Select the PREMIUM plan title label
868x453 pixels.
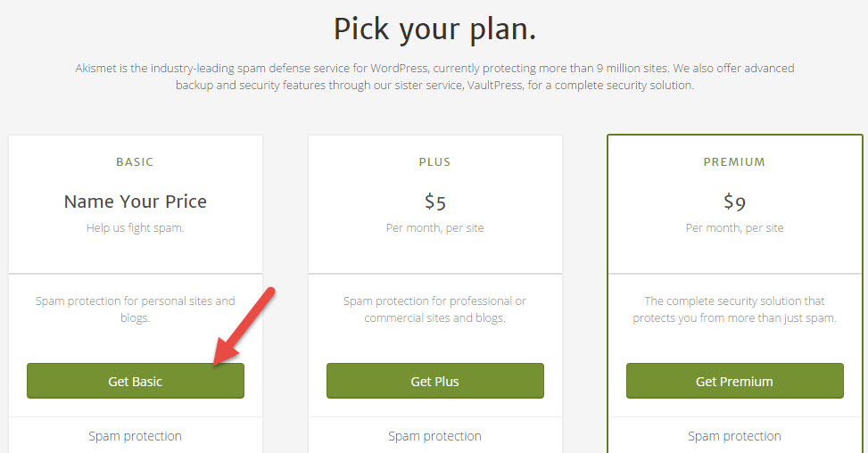click(734, 162)
